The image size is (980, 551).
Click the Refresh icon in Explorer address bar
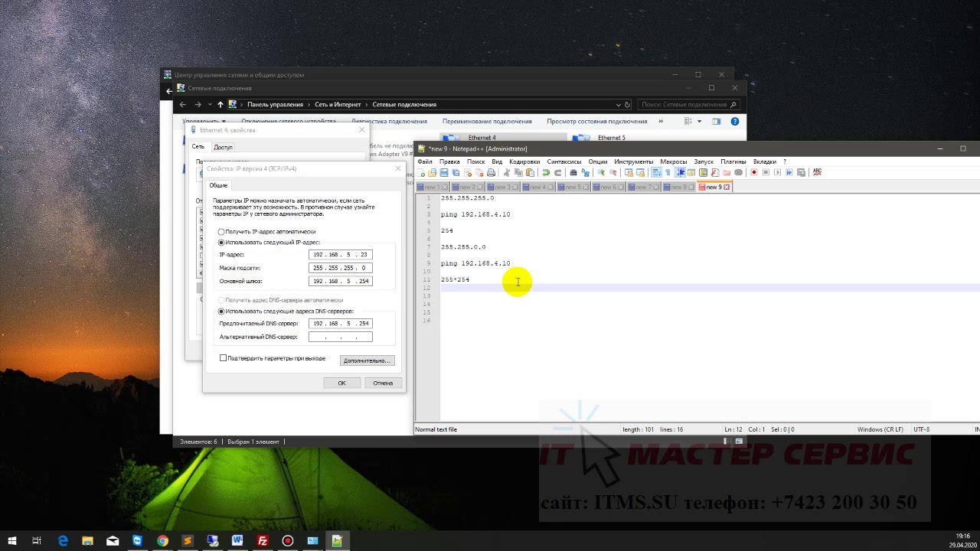(627, 104)
